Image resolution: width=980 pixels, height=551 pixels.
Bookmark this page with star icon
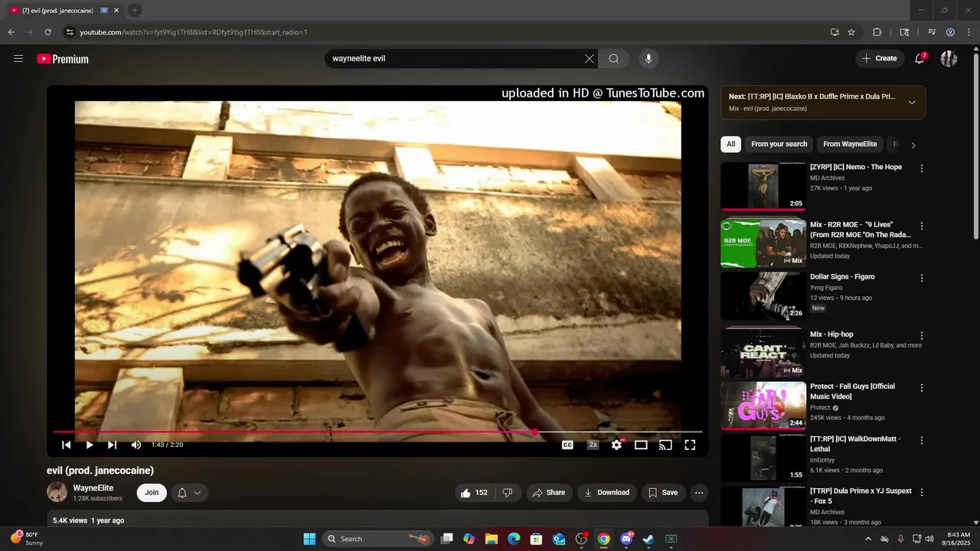point(851,32)
